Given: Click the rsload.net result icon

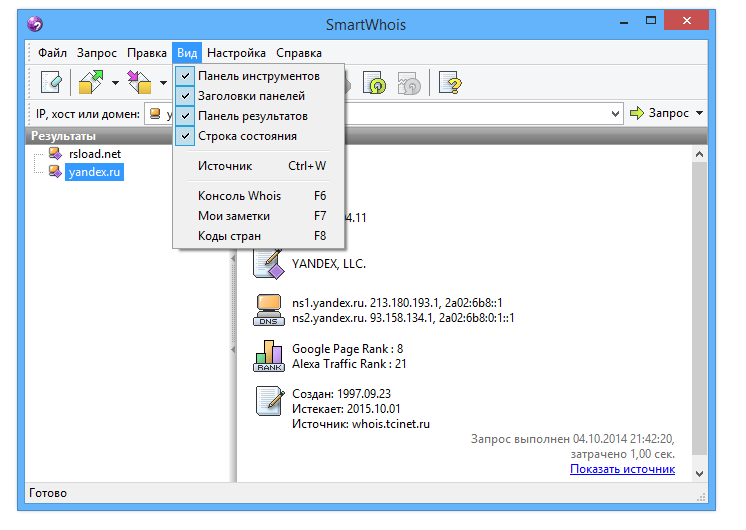Looking at the screenshot, I should [x=55, y=154].
